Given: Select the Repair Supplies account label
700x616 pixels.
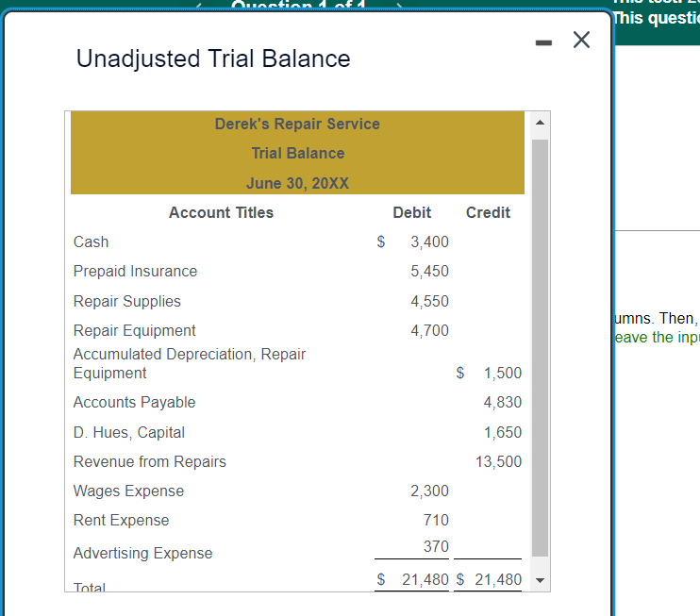Looking at the screenshot, I should pos(127,301).
